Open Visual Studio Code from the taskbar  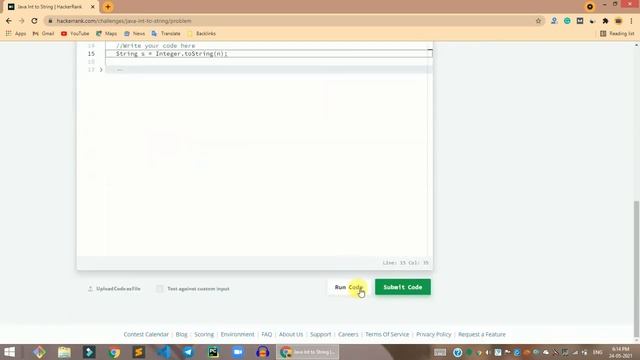(x=164, y=352)
